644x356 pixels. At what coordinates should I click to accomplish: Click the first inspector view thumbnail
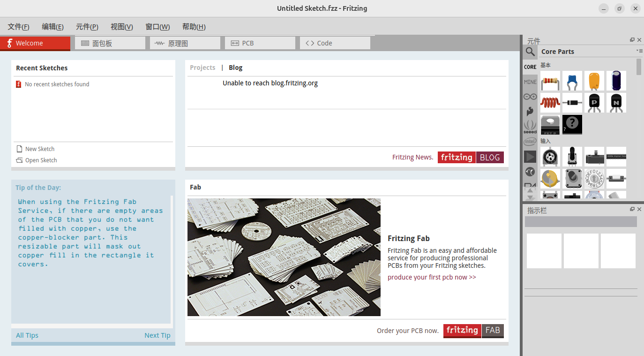[x=544, y=251]
